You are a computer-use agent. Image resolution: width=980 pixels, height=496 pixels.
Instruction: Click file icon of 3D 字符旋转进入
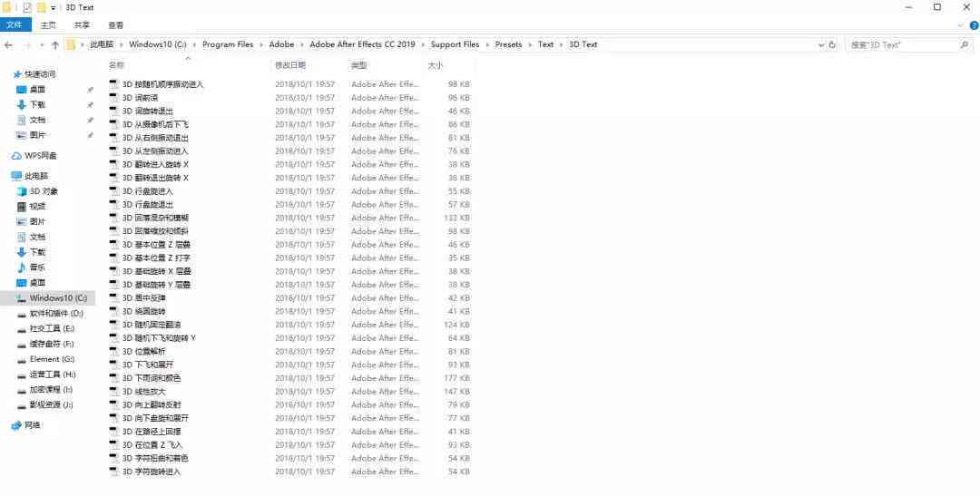click(x=113, y=472)
